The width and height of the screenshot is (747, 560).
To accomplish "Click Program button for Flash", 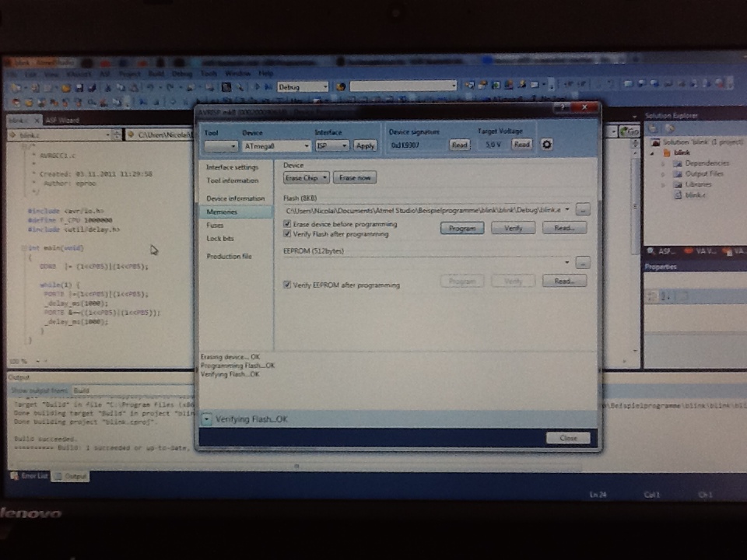I will coord(462,228).
